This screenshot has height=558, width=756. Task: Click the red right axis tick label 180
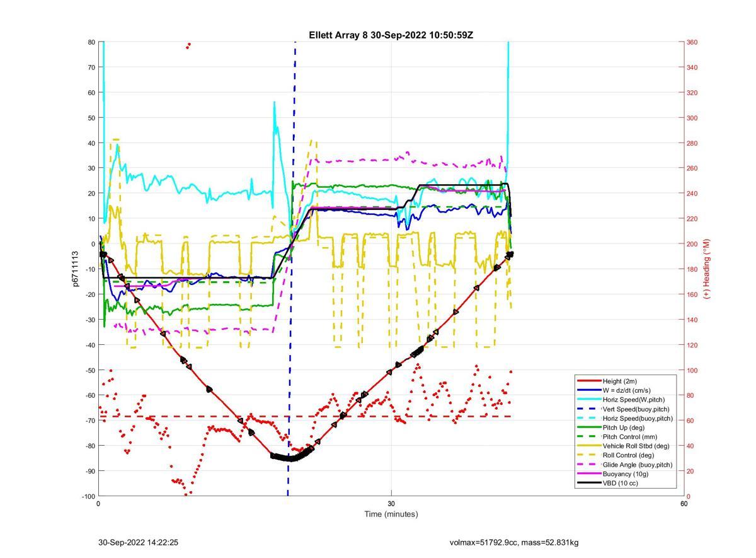click(692, 269)
